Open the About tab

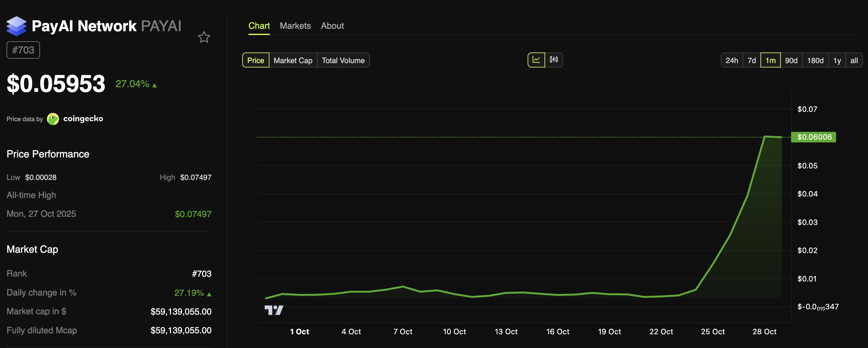(332, 26)
